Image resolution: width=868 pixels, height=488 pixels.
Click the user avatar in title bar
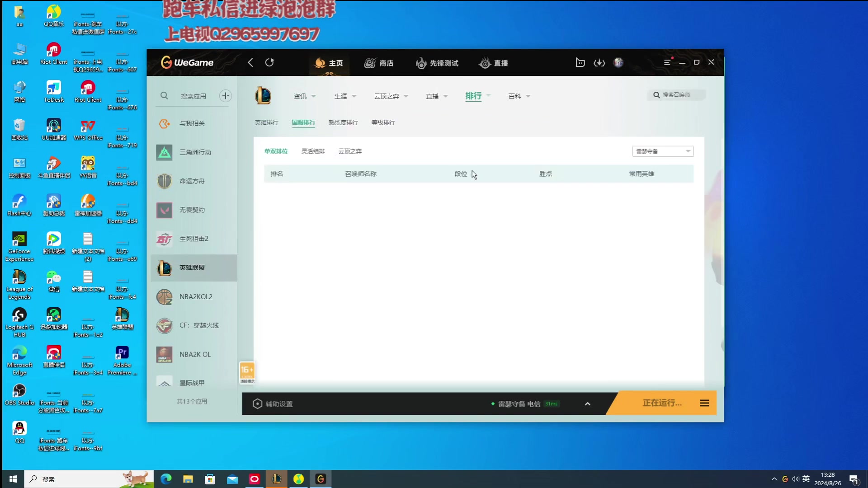pos(618,62)
